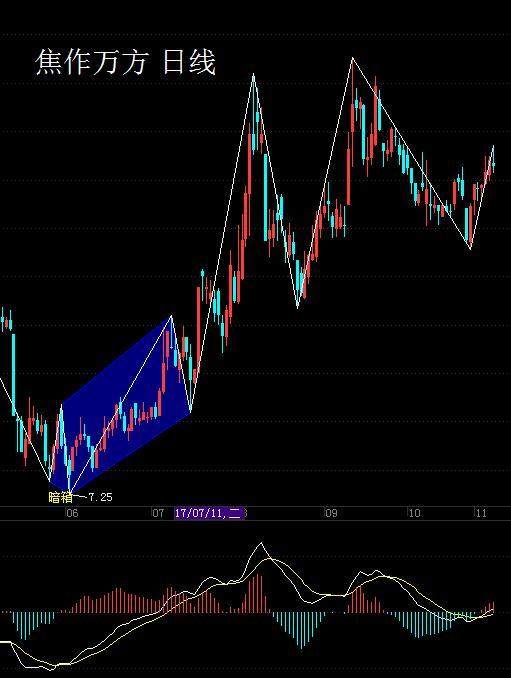Click the highest peak of the MACD line

pos(261,543)
